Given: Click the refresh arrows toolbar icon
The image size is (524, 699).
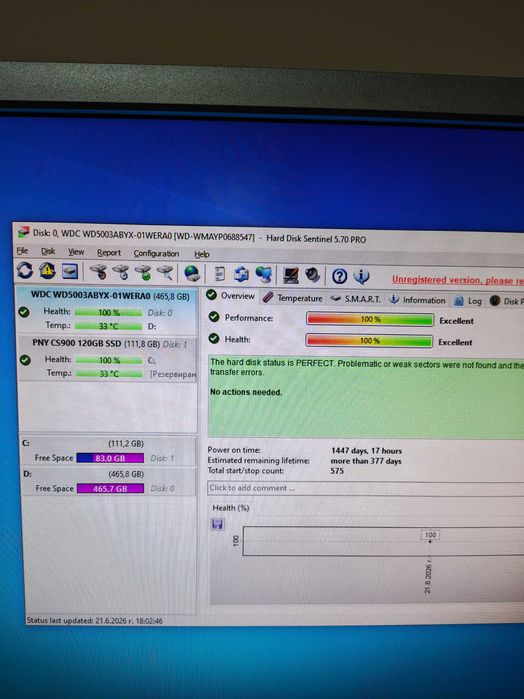Looking at the screenshot, I should tap(25, 270).
